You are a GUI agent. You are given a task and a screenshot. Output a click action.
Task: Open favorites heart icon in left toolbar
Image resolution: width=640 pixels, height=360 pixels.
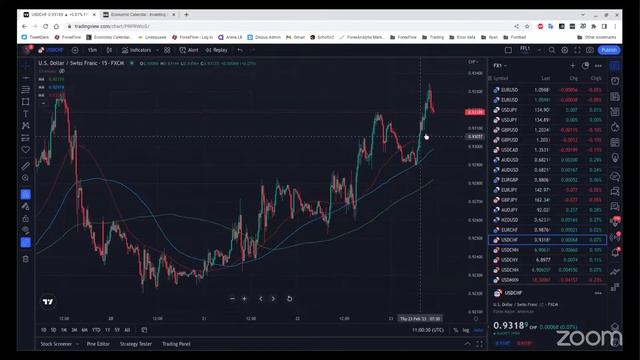pyautogui.click(x=26, y=150)
